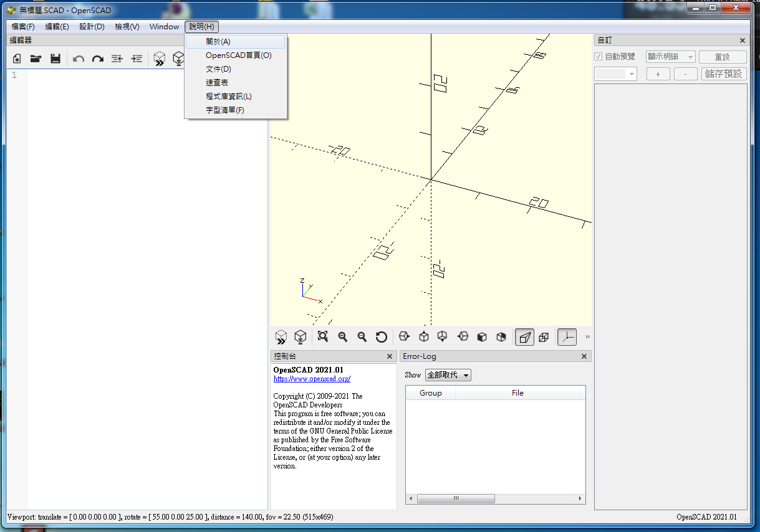The image size is (760, 532).
Task: Click the File column header in Error-Log
Action: [517, 393]
